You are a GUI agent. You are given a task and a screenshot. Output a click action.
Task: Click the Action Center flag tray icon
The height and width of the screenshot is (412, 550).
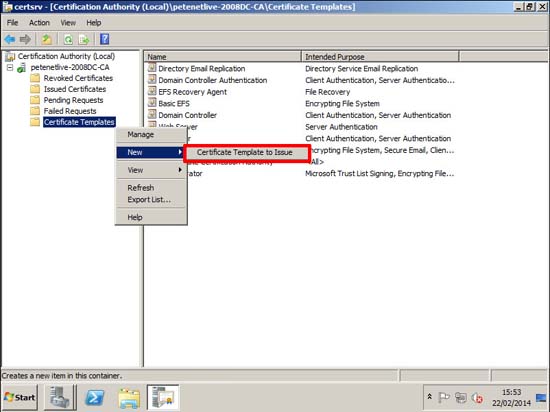(444, 397)
